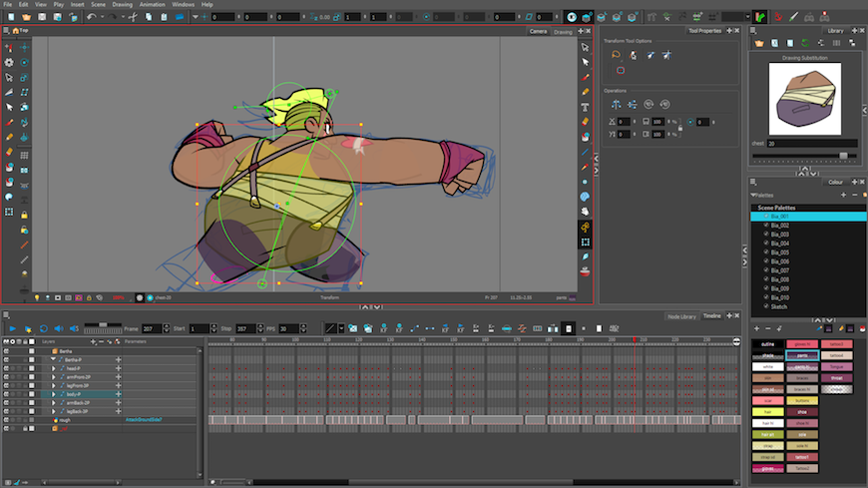Viewport: 868px width, 488px height.
Task: Expand the head-P layer
Action: [x=54, y=368]
